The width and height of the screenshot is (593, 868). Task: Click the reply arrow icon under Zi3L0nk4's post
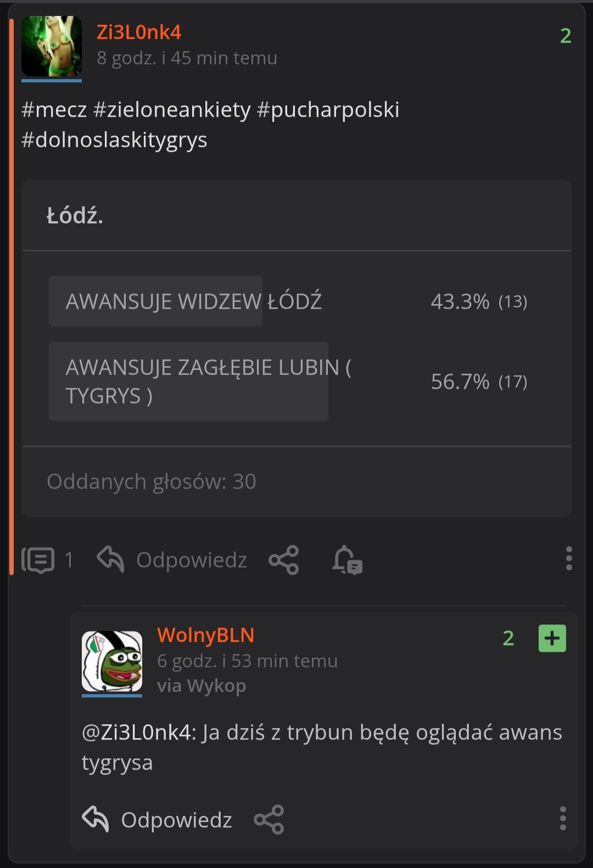[x=110, y=560]
